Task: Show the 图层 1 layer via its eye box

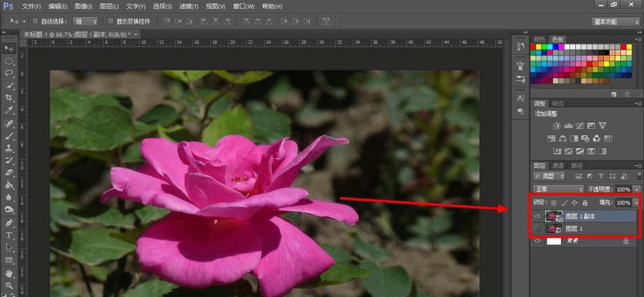Action: [x=538, y=229]
